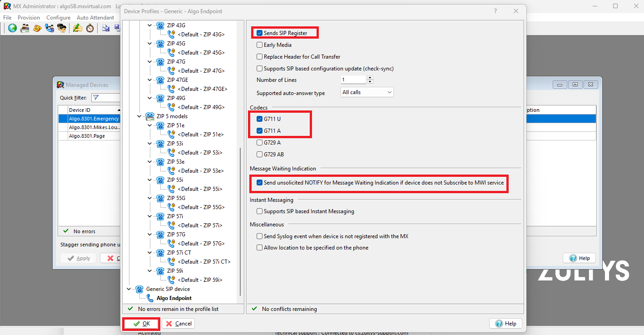Collapse the Generic SIP device node
The width and height of the screenshot is (644, 335).
pyautogui.click(x=129, y=289)
